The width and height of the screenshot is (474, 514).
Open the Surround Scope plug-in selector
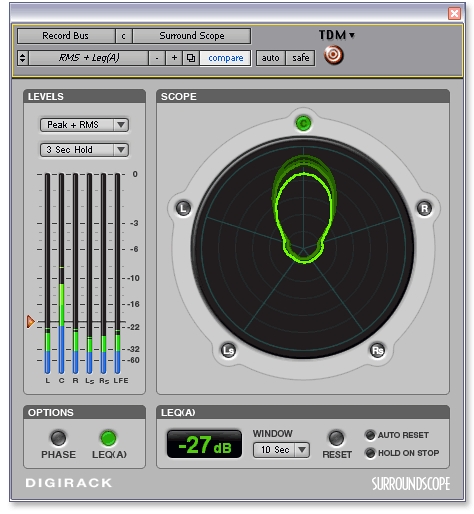coord(192,36)
